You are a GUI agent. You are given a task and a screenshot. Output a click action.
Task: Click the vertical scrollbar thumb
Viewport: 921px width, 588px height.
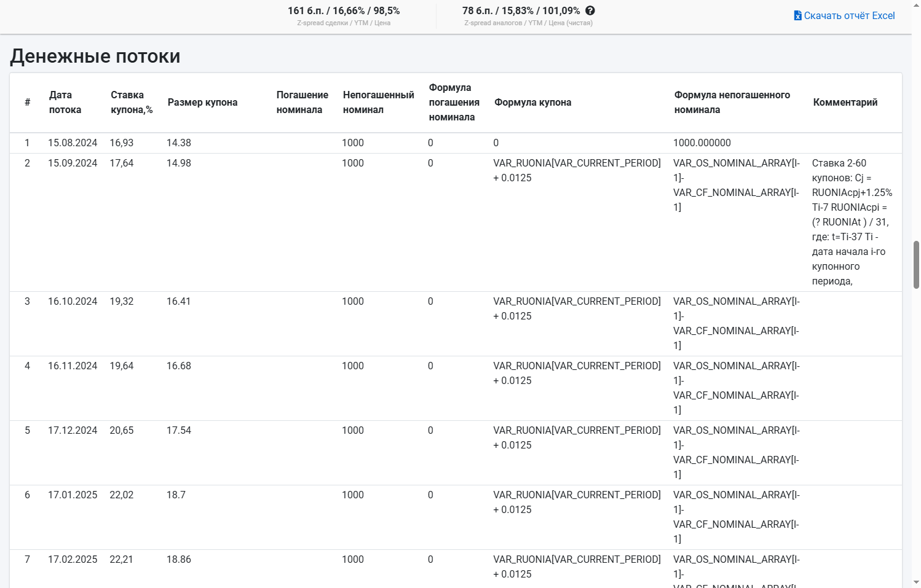[916, 265]
